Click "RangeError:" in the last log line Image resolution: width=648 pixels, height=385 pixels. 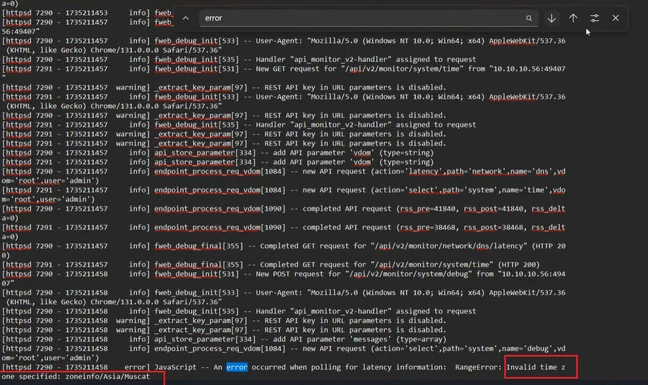pyautogui.click(x=478, y=367)
